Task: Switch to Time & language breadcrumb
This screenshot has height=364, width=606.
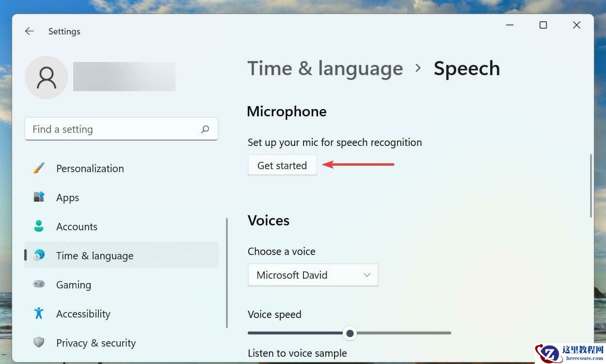Action: (x=325, y=68)
